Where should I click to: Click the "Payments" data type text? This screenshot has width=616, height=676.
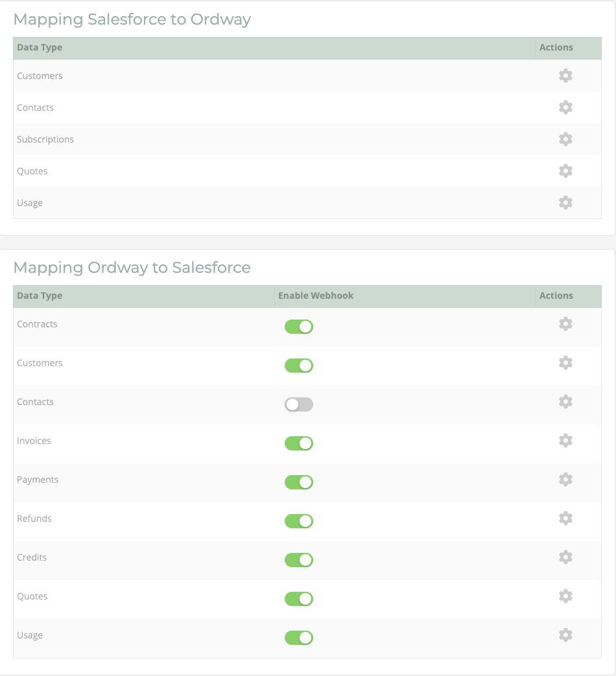(x=38, y=480)
